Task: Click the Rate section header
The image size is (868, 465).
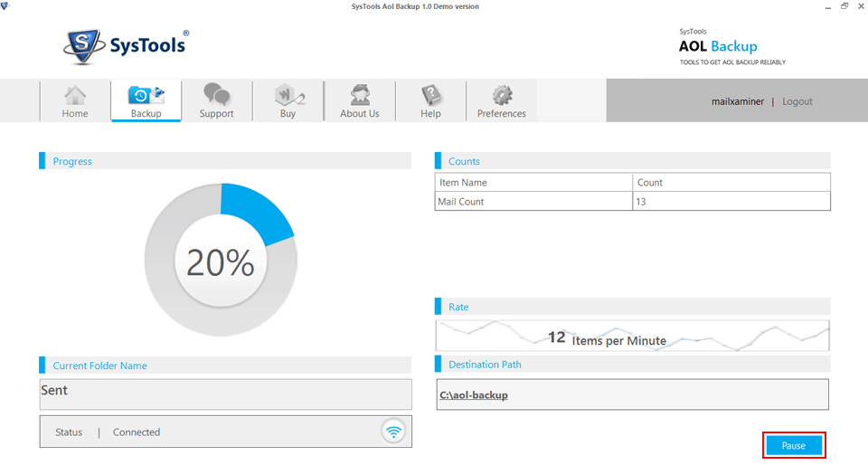Action: [633, 307]
